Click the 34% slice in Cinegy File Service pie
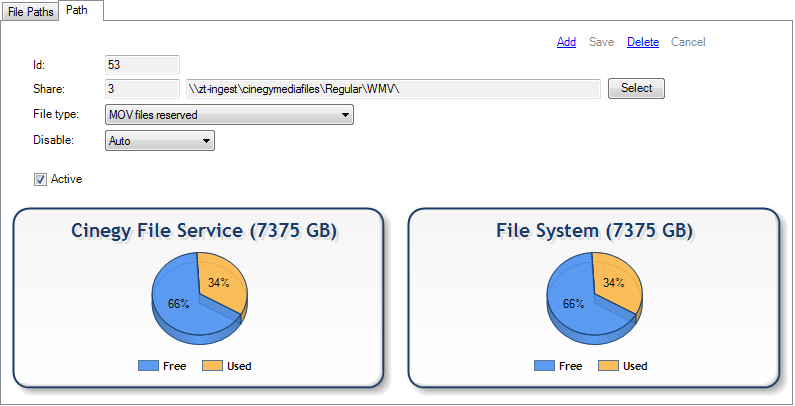 click(219, 283)
